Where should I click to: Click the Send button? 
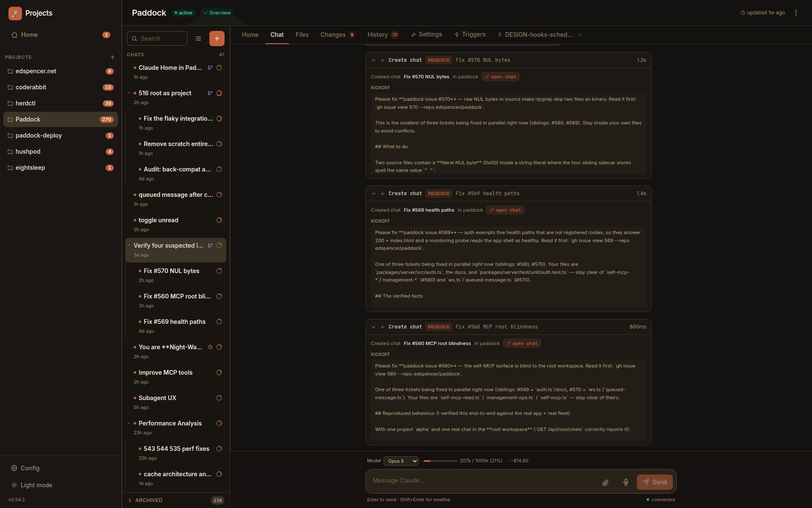tap(655, 482)
